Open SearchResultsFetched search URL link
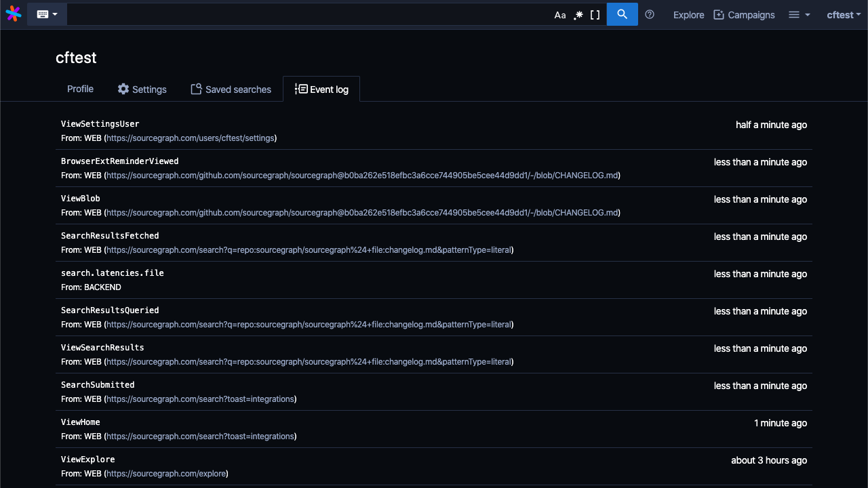This screenshot has height=488, width=868. (x=309, y=250)
